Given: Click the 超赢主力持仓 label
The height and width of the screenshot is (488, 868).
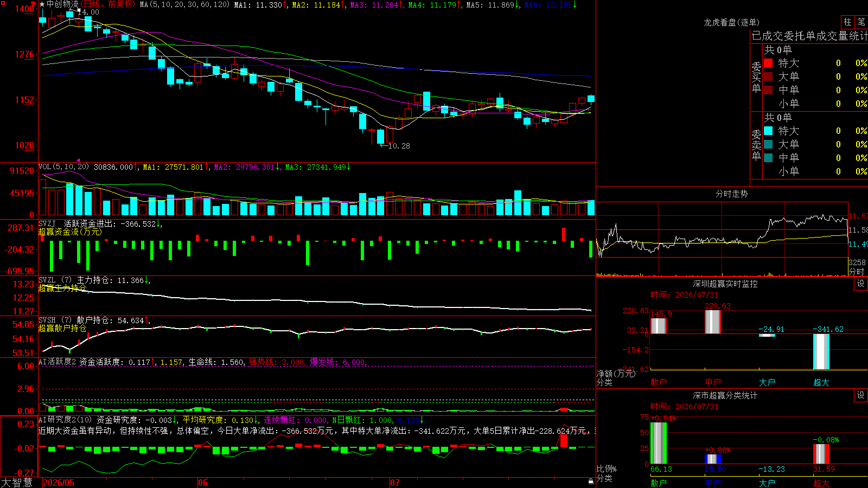Looking at the screenshot, I should click(x=62, y=288).
